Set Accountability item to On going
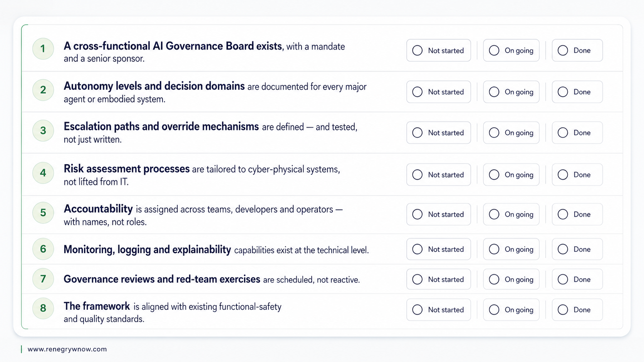 click(x=511, y=214)
